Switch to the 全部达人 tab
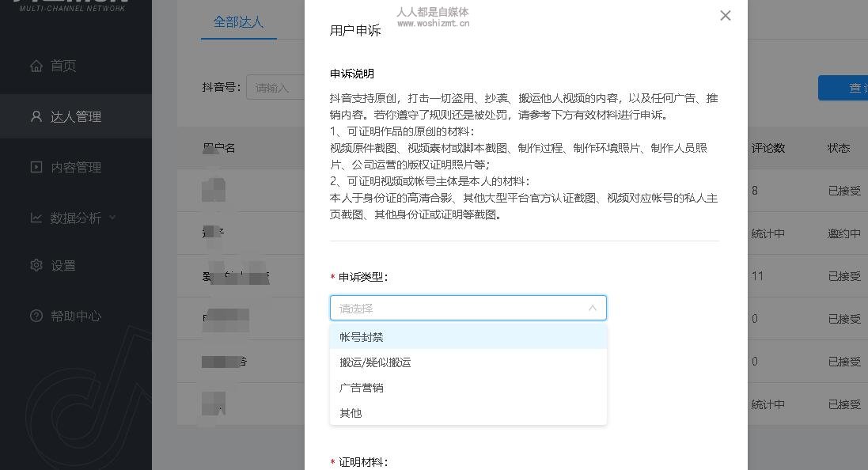 [239, 22]
